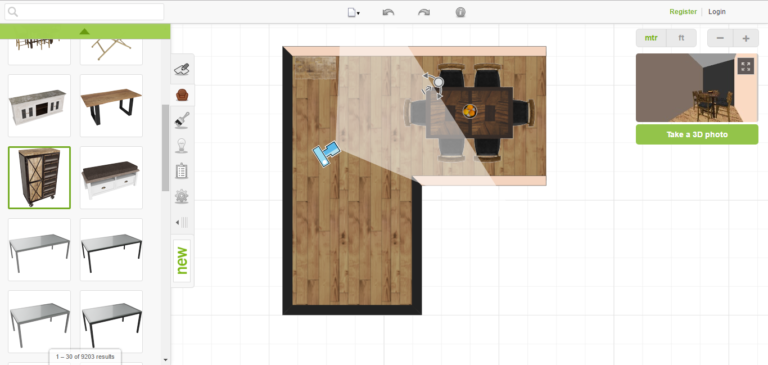Zoom in with plus button
This screenshot has width=768, height=365.
click(746, 38)
